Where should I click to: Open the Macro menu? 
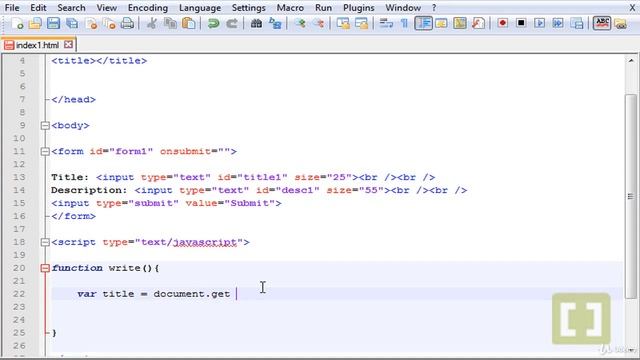tap(290, 8)
